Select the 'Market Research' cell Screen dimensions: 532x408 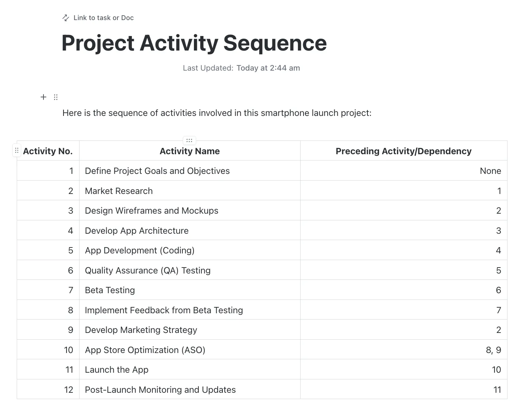tap(190, 191)
